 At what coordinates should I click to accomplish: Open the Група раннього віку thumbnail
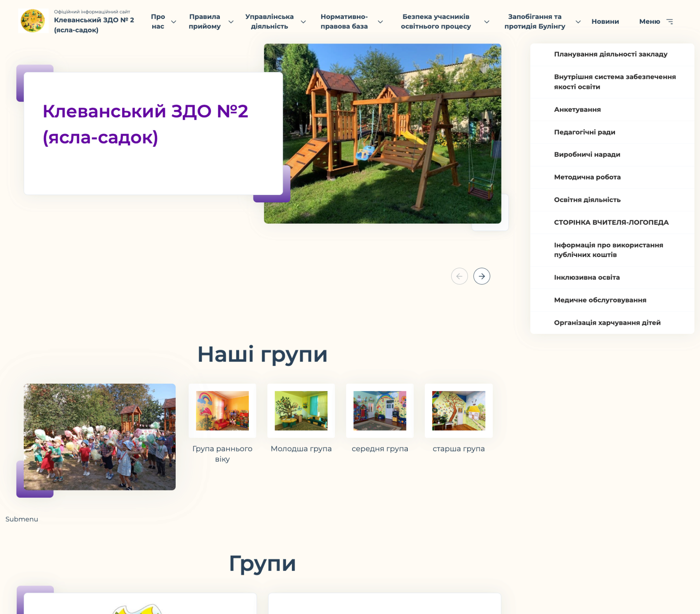pyautogui.click(x=222, y=411)
